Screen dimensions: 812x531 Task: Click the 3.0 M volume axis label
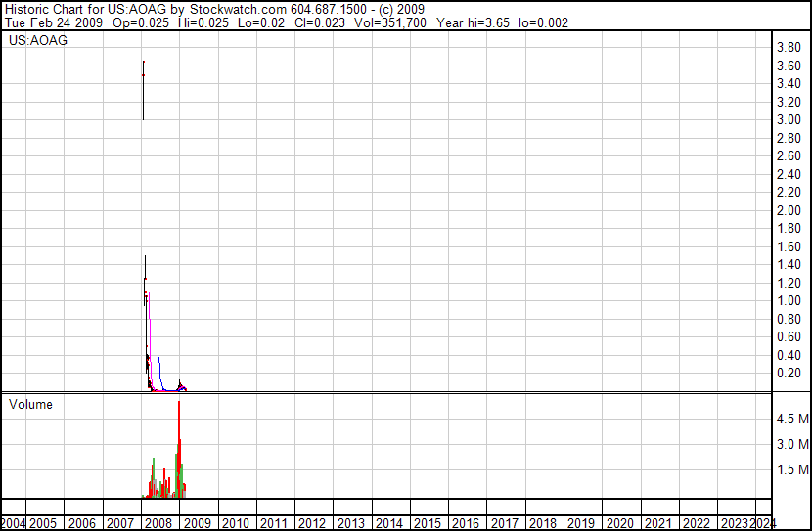pyautogui.click(x=791, y=444)
